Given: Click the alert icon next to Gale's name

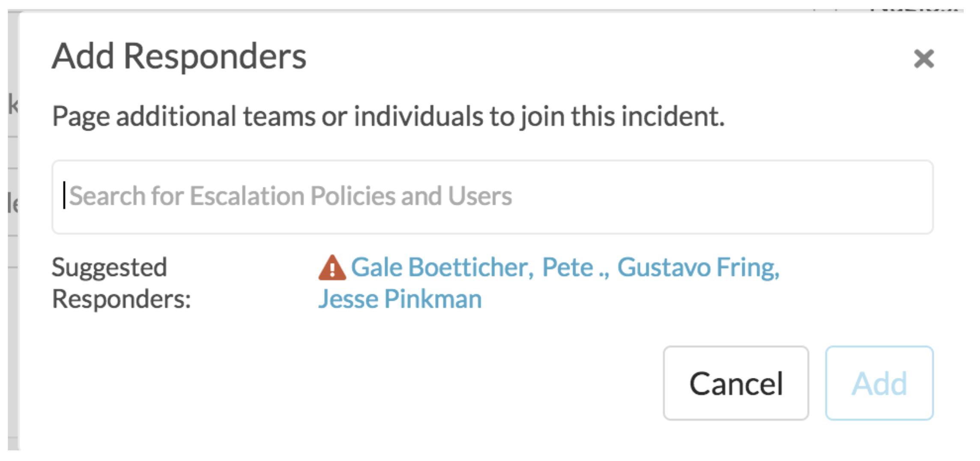Looking at the screenshot, I should click(x=332, y=268).
